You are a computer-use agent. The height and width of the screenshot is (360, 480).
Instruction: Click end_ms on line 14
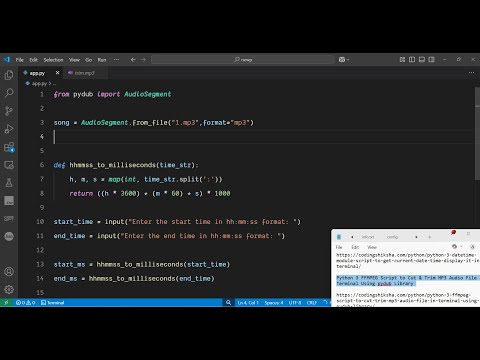pos(65,279)
